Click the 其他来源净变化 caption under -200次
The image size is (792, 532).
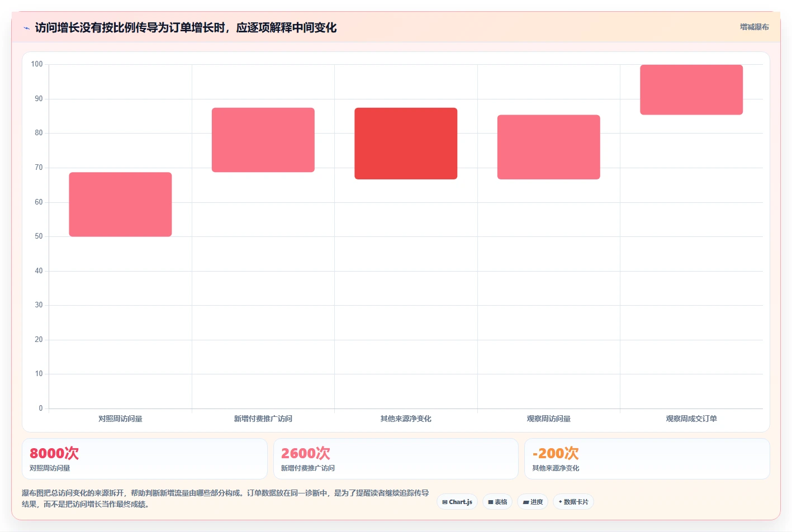(x=556, y=468)
